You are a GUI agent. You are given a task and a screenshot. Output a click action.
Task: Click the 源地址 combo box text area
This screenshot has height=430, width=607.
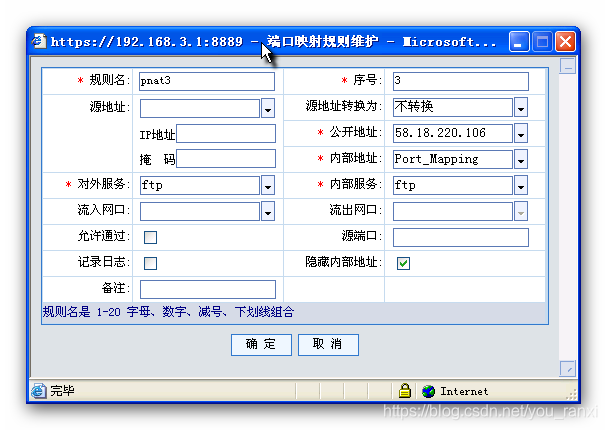[200, 108]
